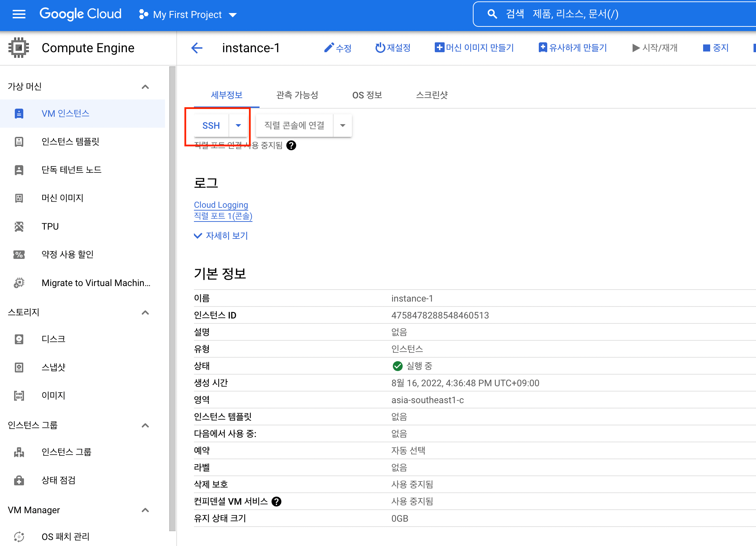Image resolution: width=756 pixels, height=546 pixels.
Task: Click the reset (재설정) power icon
Action: coord(380,48)
